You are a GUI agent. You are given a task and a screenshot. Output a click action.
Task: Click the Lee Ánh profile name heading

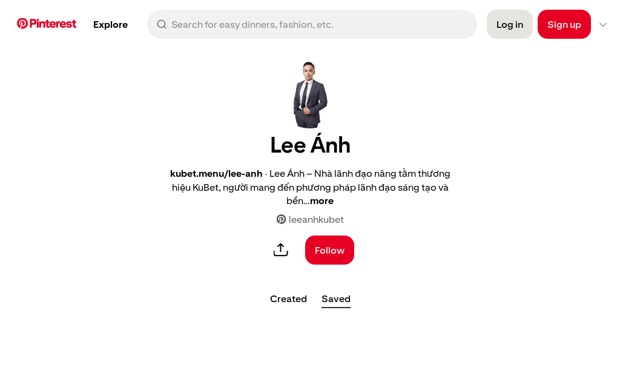[x=310, y=145]
